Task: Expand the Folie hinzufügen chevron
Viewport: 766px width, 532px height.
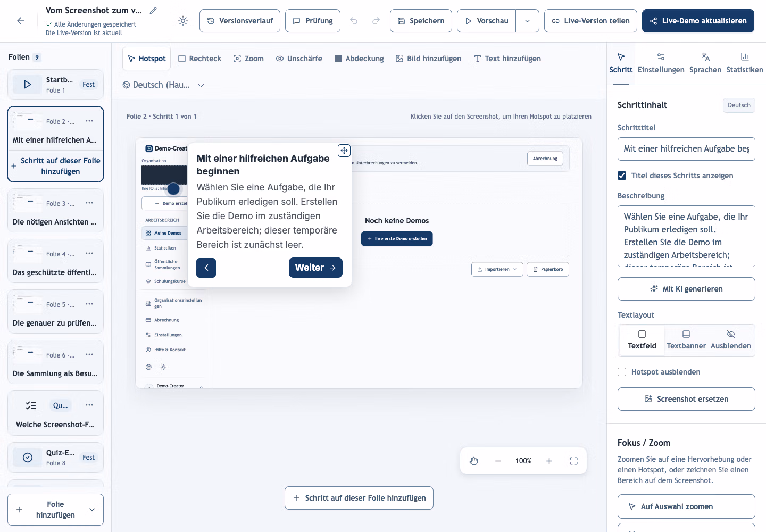Action: pos(92,510)
